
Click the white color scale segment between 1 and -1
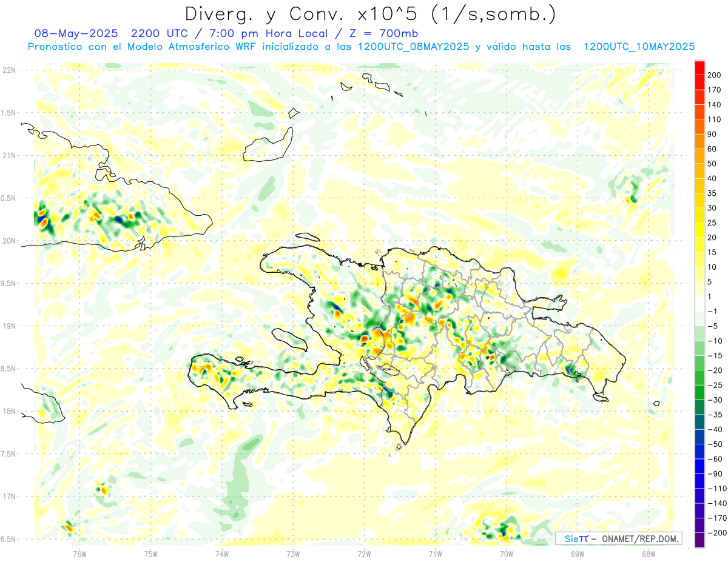pyautogui.click(x=699, y=304)
